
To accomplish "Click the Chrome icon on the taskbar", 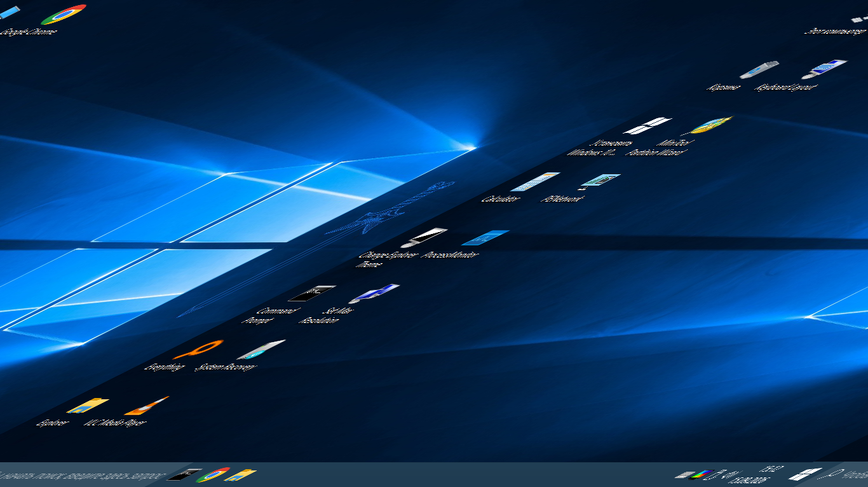I will point(213,474).
